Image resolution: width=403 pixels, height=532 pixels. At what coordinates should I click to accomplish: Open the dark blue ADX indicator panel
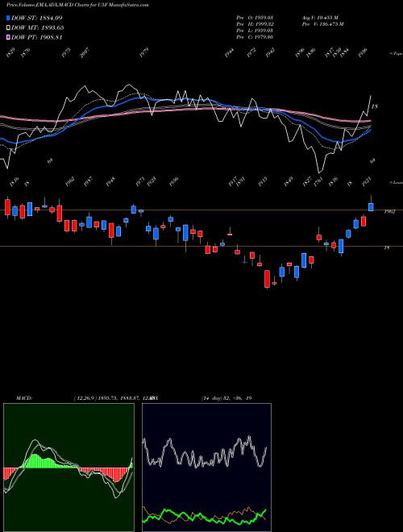206,467
